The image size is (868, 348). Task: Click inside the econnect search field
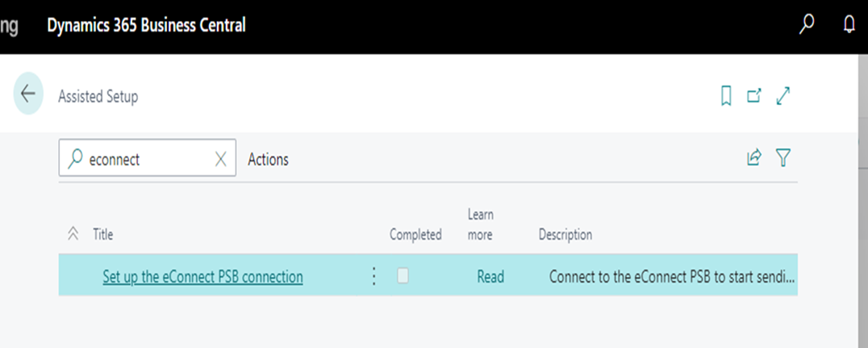(x=148, y=158)
